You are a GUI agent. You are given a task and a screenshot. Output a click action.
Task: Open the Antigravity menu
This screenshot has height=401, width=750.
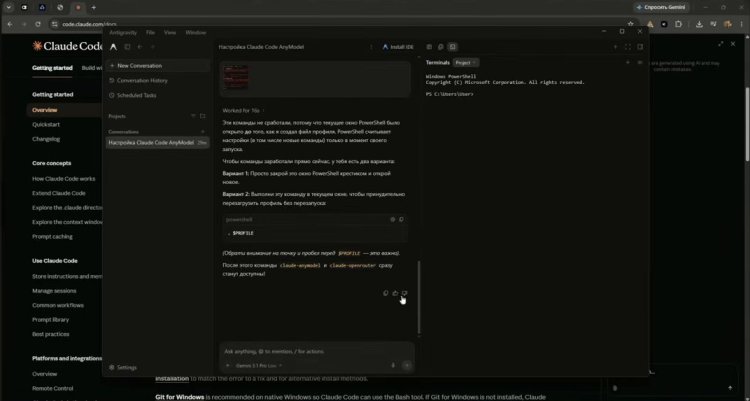point(123,33)
